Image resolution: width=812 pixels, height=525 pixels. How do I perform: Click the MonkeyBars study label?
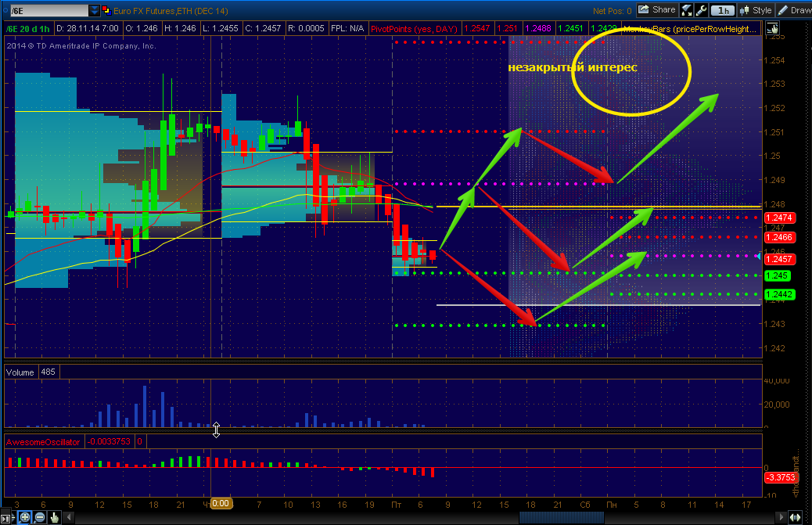[689, 29]
